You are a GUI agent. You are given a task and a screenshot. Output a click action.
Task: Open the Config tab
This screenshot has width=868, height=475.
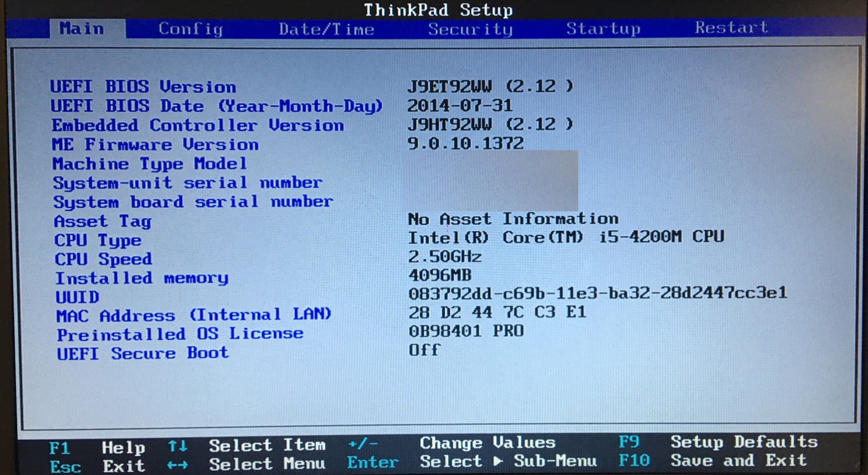(190, 29)
